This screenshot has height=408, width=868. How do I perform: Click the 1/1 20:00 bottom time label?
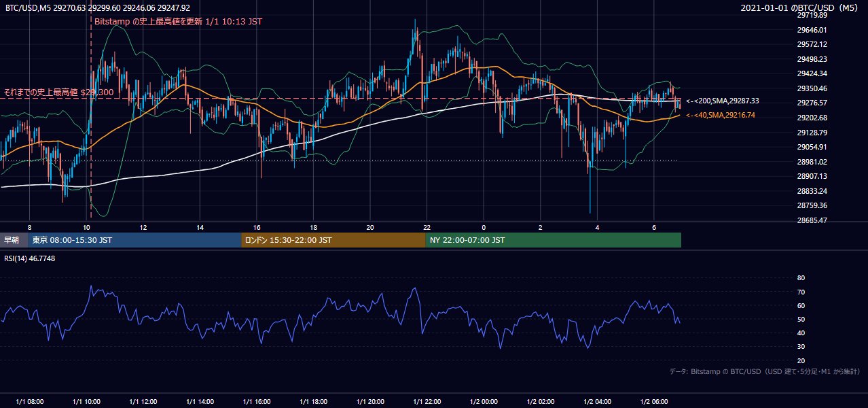tap(370, 402)
